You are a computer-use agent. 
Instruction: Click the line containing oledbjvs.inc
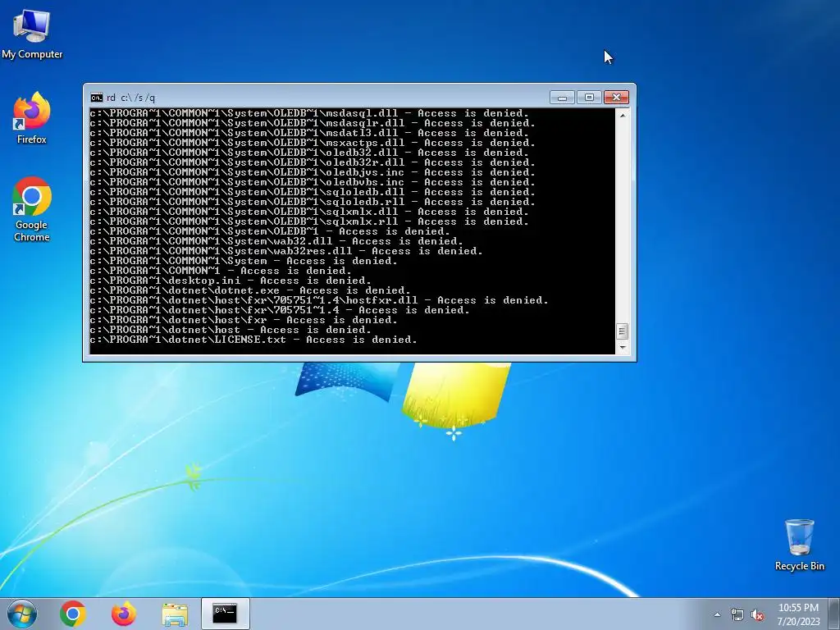tap(313, 172)
